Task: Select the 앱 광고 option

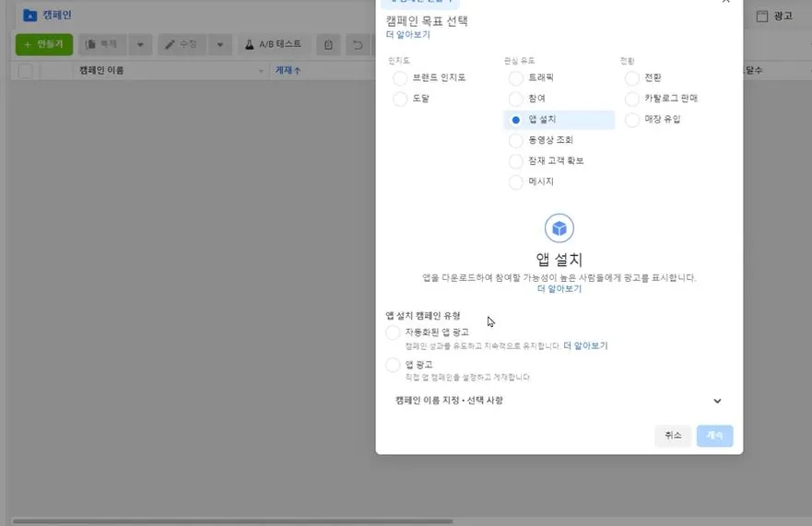Action: tap(393, 365)
